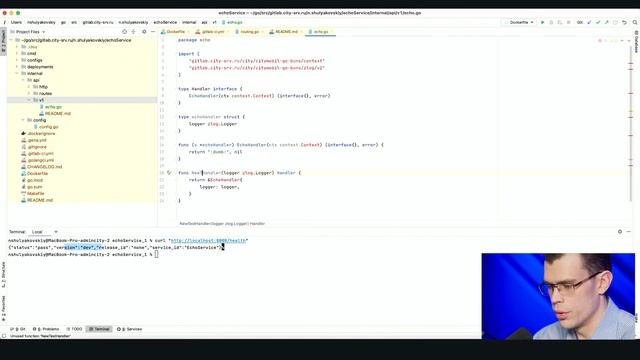Open terminal settings gear icon
Screen dimensions: 640x360
click(x=620, y=231)
